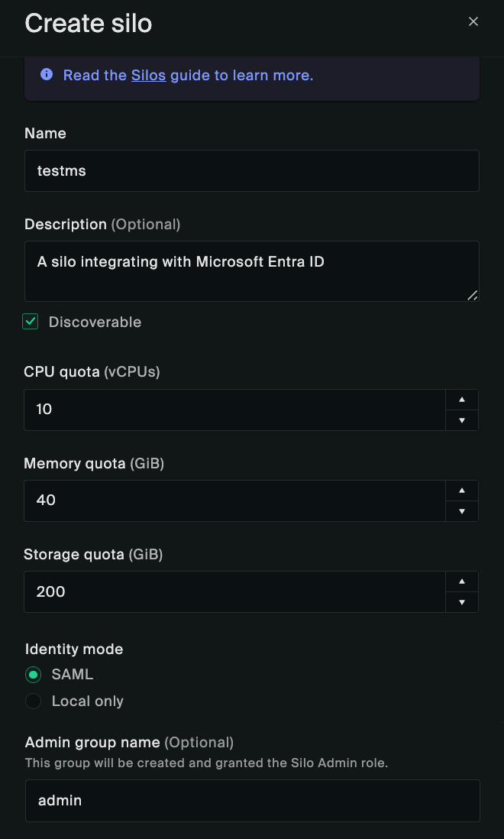Select the SAML identity mode
Viewport: 504px width, 839px height.
[x=33, y=675]
